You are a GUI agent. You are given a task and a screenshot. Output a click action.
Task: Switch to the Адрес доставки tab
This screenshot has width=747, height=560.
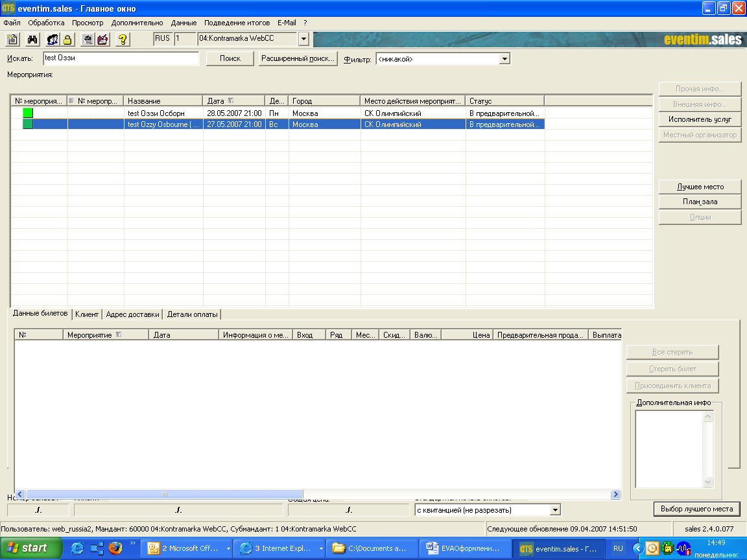(132, 314)
